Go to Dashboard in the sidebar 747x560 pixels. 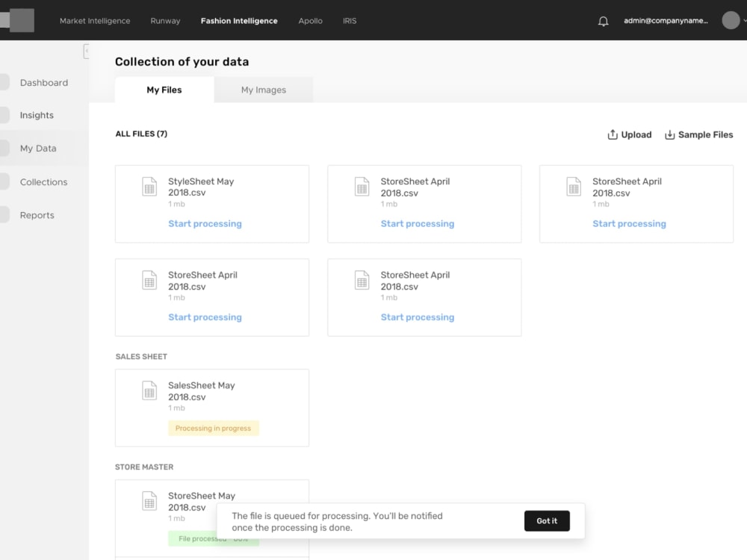(x=44, y=82)
